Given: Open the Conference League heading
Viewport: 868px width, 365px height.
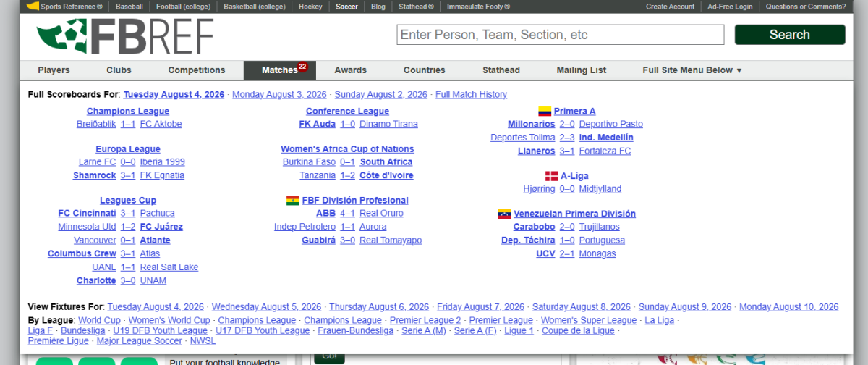Looking at the screenshot, I should click(347, 112).
